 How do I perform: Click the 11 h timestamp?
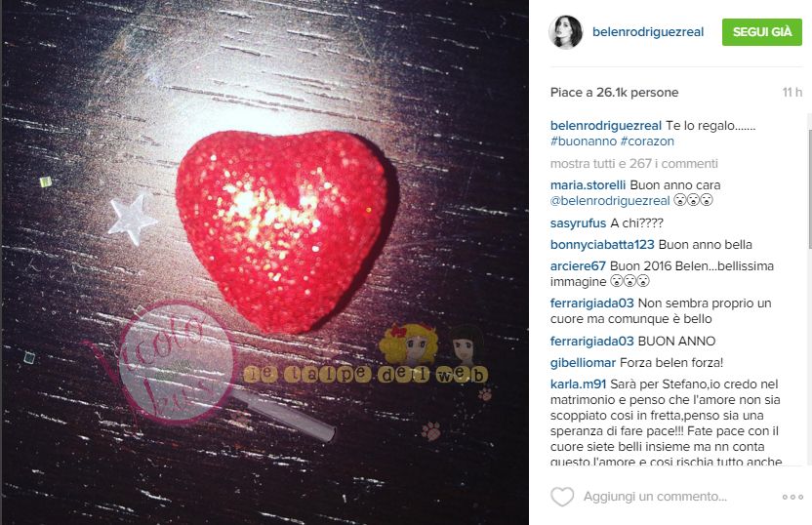pos(792,93)
